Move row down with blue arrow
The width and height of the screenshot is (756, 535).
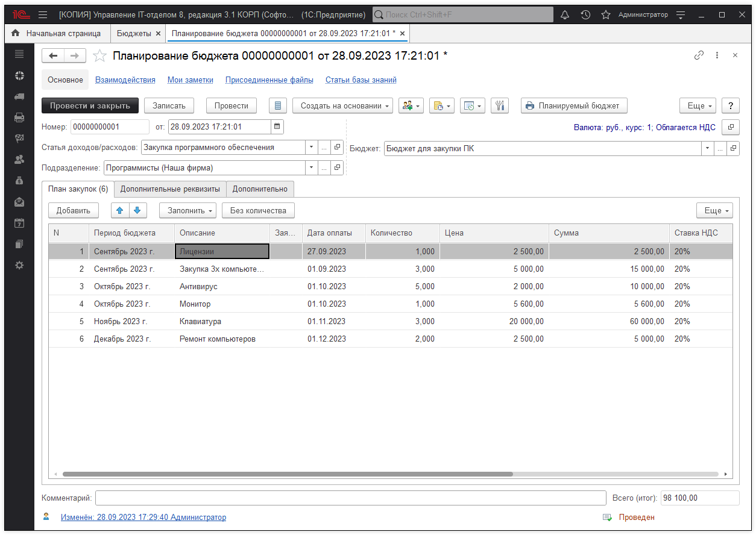pyautogui.click(x=137, y=210)
